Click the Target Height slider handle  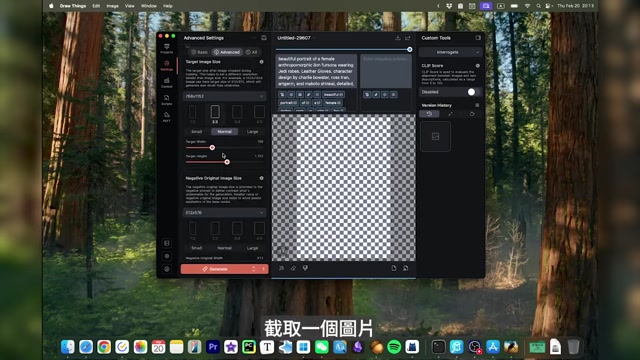tap(227, 162)
